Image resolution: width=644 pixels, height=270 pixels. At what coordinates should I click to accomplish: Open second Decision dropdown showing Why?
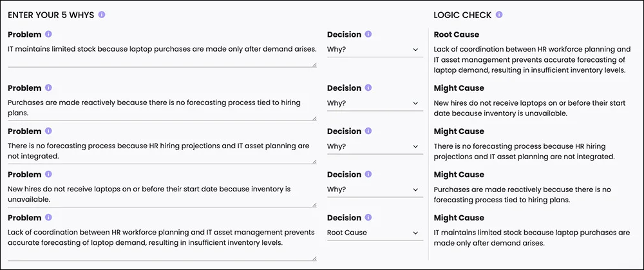point(375,103)
